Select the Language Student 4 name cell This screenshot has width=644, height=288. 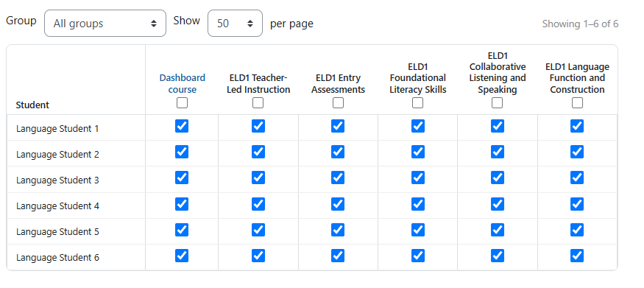(76, 206)
